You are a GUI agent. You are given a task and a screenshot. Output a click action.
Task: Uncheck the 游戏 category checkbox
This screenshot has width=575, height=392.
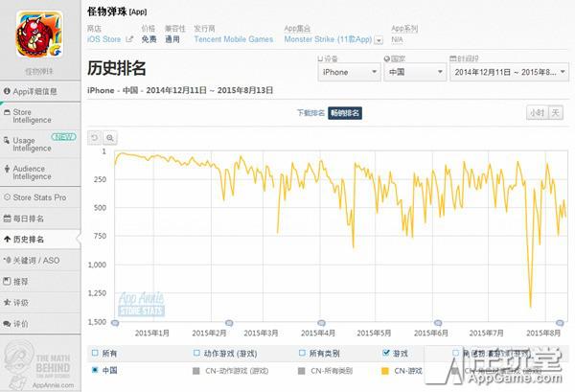385,352
